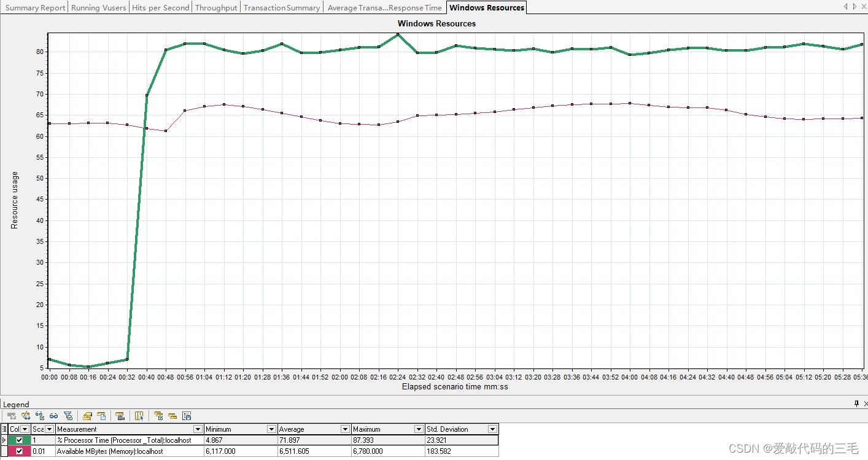The height and width of the screenshot is (460, 868).
Task: Click the 6,780.000 maximum value cell
Action: (x=388, y=451)
